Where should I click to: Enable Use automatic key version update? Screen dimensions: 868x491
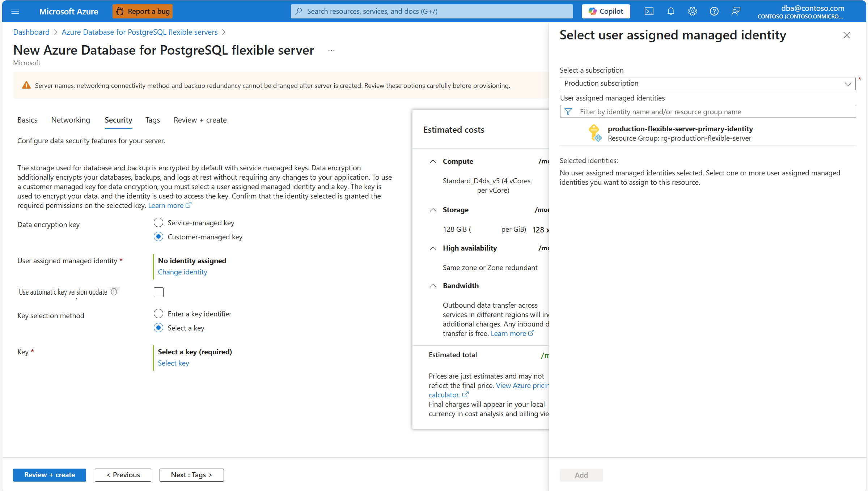pos(158,292)
